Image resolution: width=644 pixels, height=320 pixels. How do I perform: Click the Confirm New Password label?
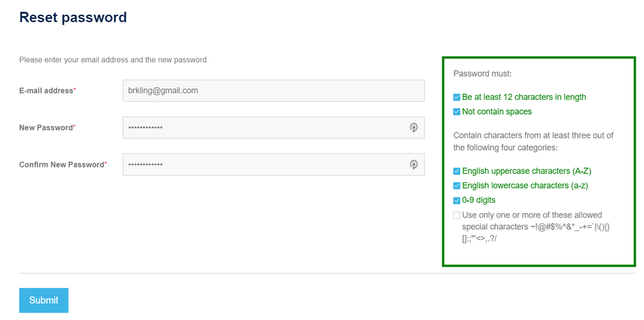pos(63,165)
